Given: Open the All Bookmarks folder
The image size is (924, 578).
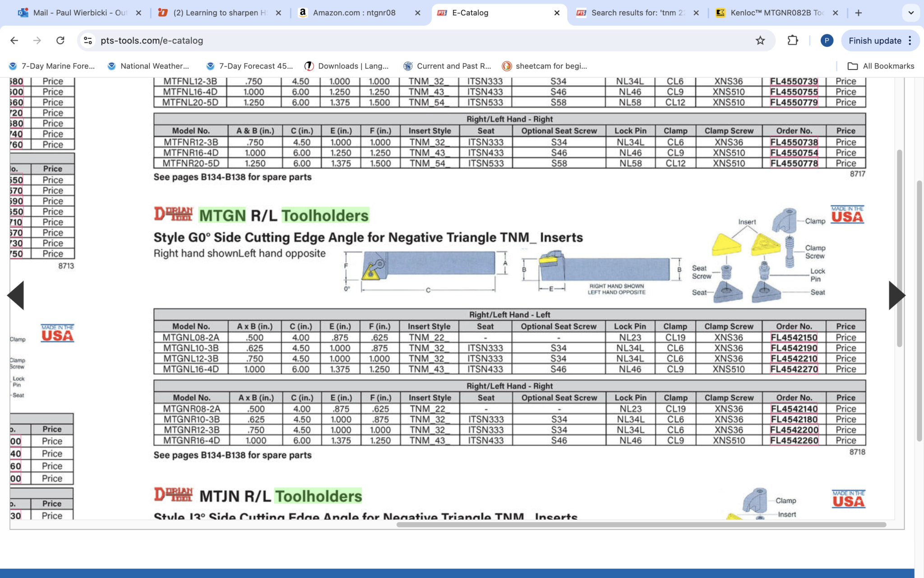Looking at the screenshot, I should (881, 66).
